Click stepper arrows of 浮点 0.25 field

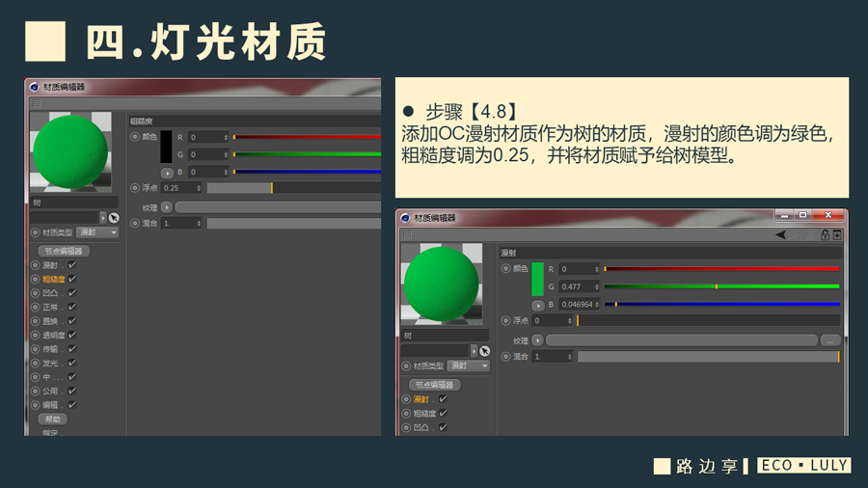click(x=199, y=188)
